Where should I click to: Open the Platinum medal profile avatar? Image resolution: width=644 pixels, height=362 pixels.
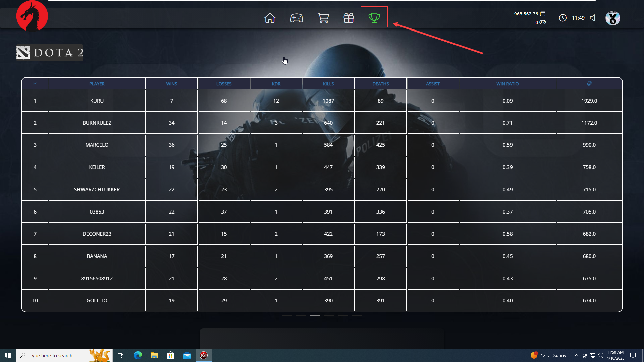point(612,18)
